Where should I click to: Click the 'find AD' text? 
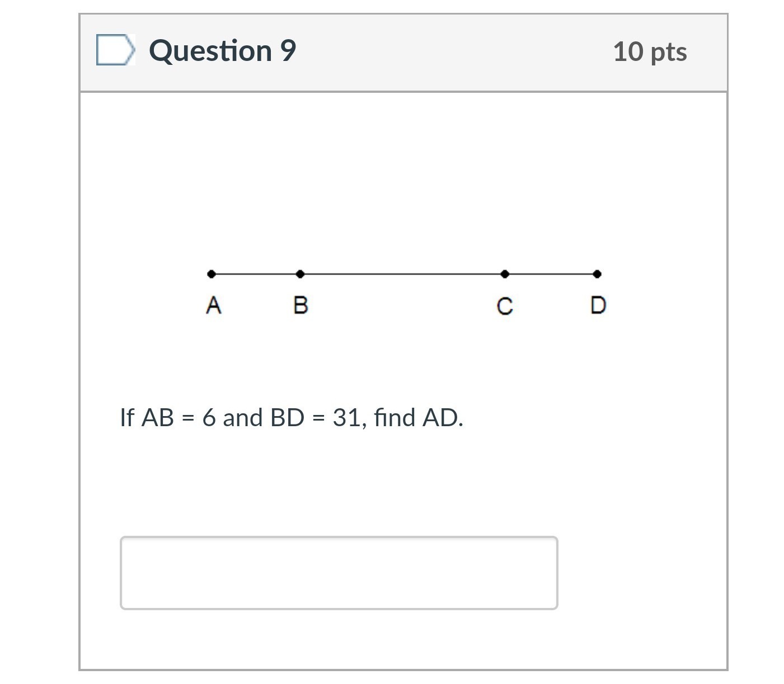(x=418, y=417)
